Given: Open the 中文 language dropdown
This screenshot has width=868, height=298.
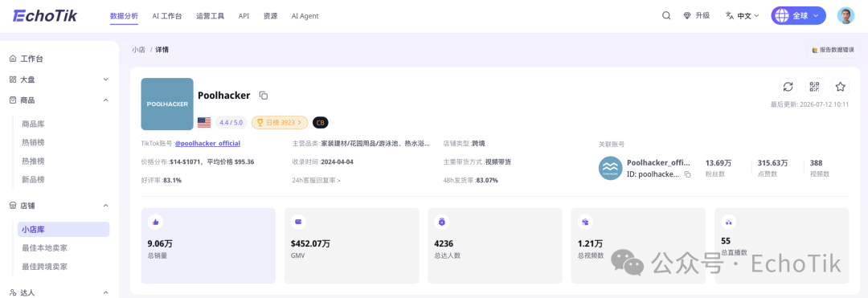Looking at the screenshot, I should [743, 16].
